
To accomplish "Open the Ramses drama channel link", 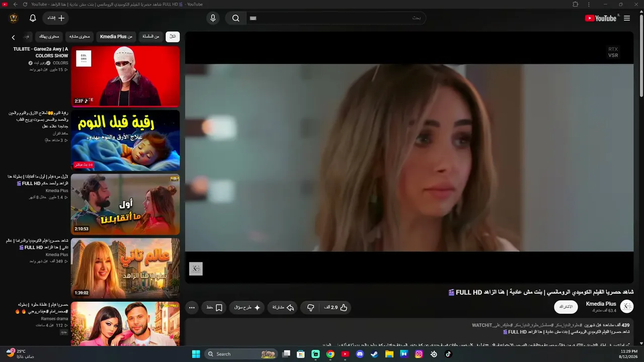I will [54, 319].
